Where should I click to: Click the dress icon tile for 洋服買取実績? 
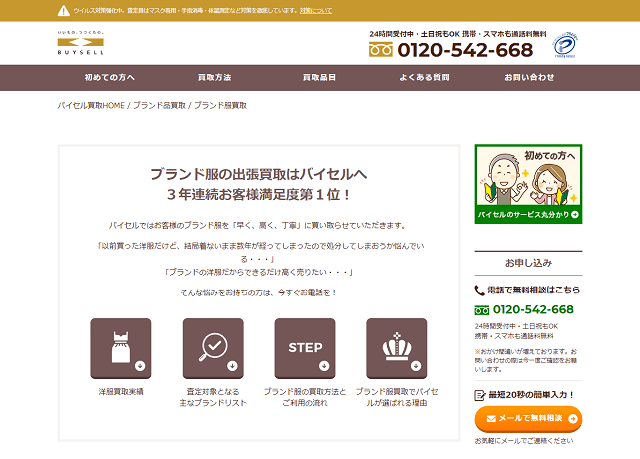[x=121, y=348]
